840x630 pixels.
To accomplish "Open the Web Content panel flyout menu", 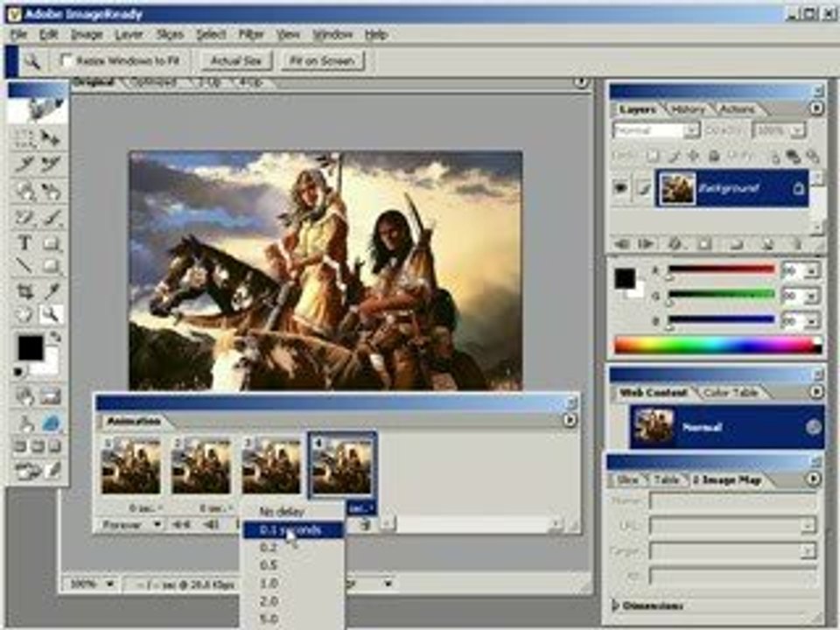I will 815,392.
